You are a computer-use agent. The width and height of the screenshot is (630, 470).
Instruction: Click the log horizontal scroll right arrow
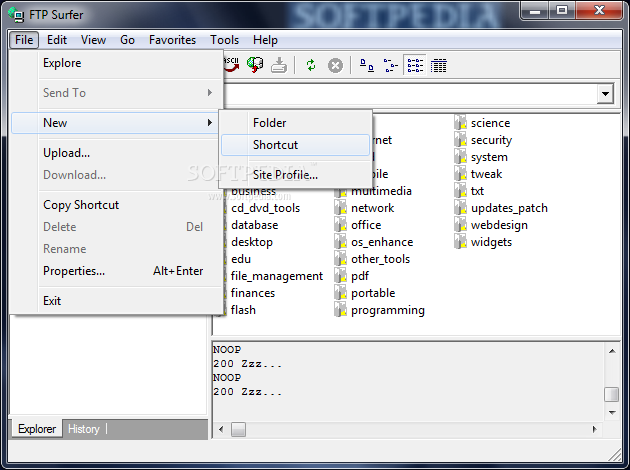(x=595, y=429)
